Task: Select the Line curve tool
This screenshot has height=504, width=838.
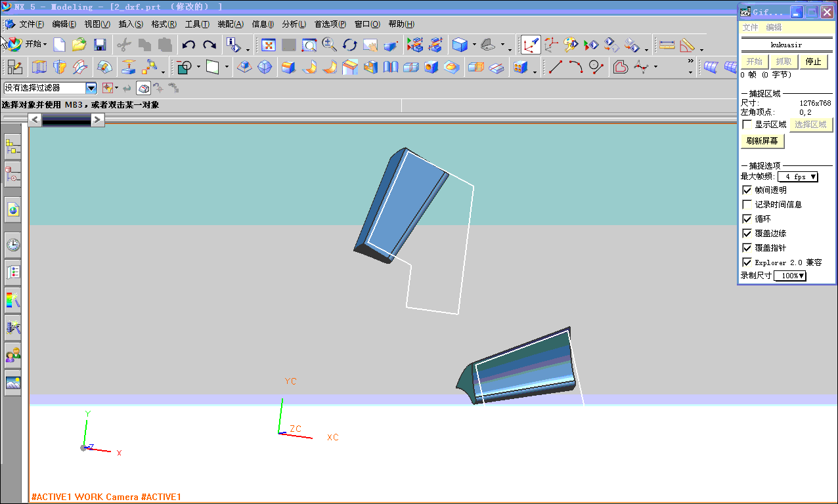Action: (556, 67)
